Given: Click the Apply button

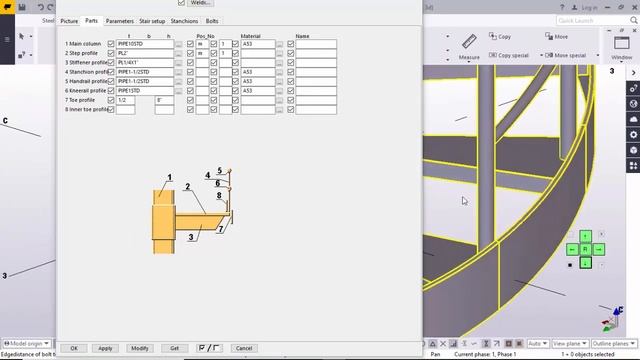Looking at the screenshot, I should pos(105,348).
